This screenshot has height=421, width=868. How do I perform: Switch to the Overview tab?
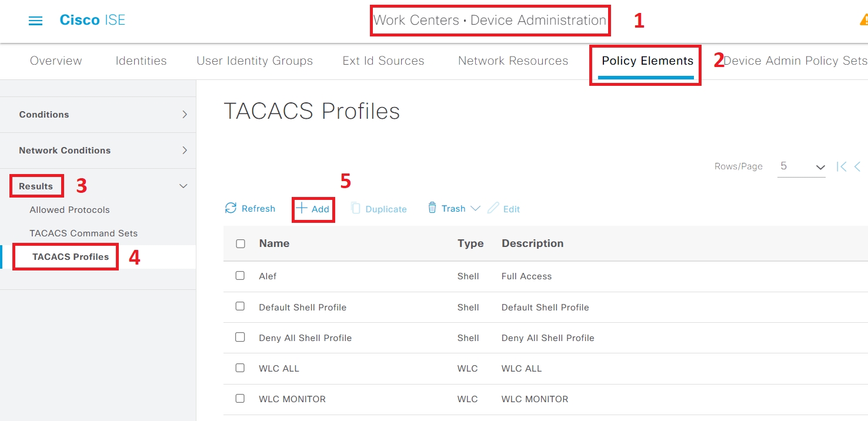(x=56, y=61)
